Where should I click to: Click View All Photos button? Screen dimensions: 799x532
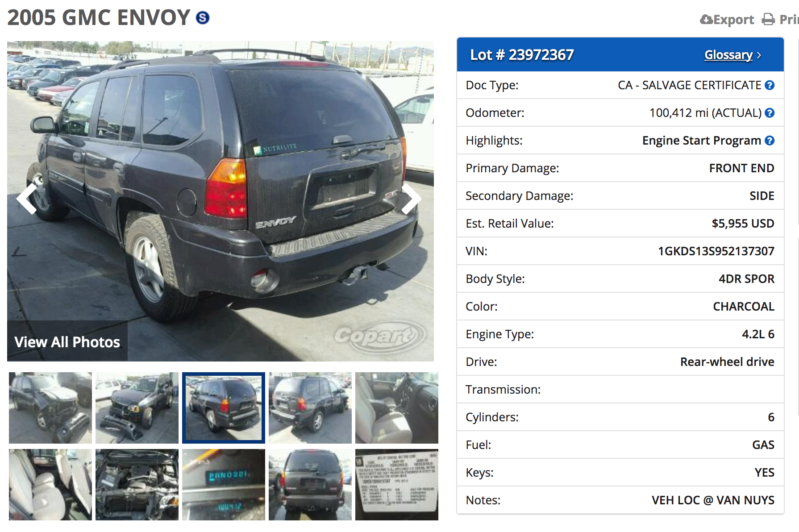(67, 341)
